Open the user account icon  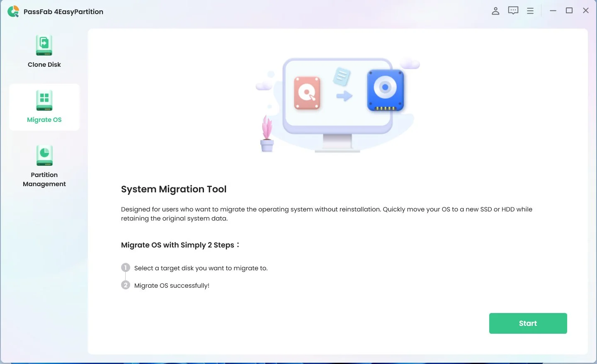point(495,10)
